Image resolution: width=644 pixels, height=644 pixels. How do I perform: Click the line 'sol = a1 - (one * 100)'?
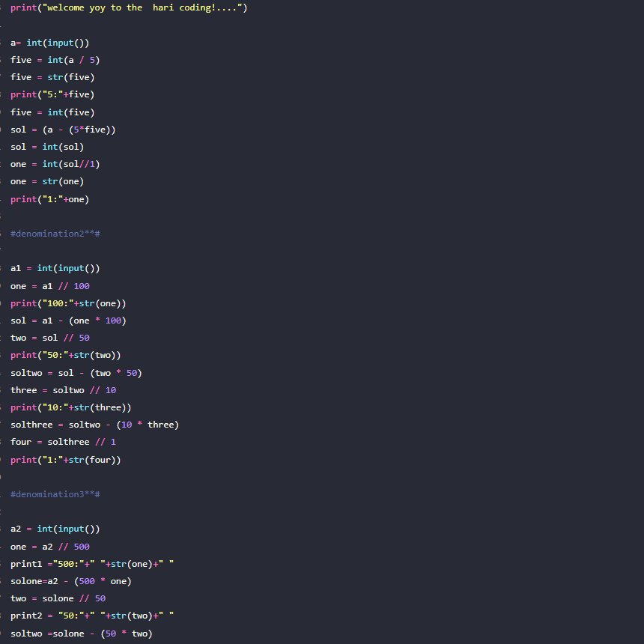pos(68,321)
